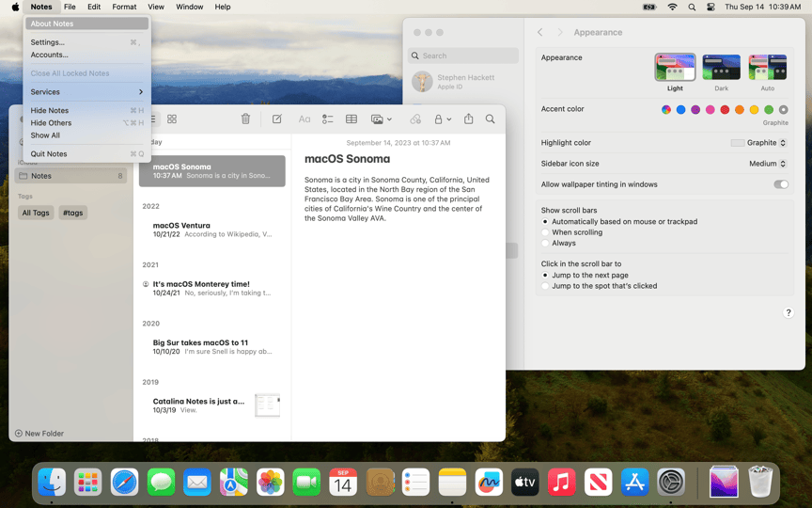Click the share icon in Notes toolbar
812x508 pixels.
[469, 119]
